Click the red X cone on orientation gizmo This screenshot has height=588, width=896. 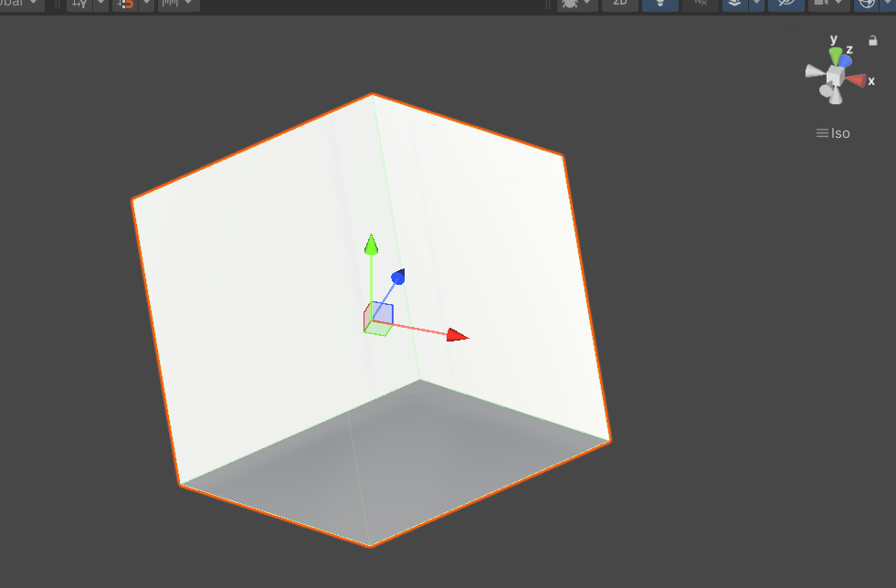pos(856,80)
